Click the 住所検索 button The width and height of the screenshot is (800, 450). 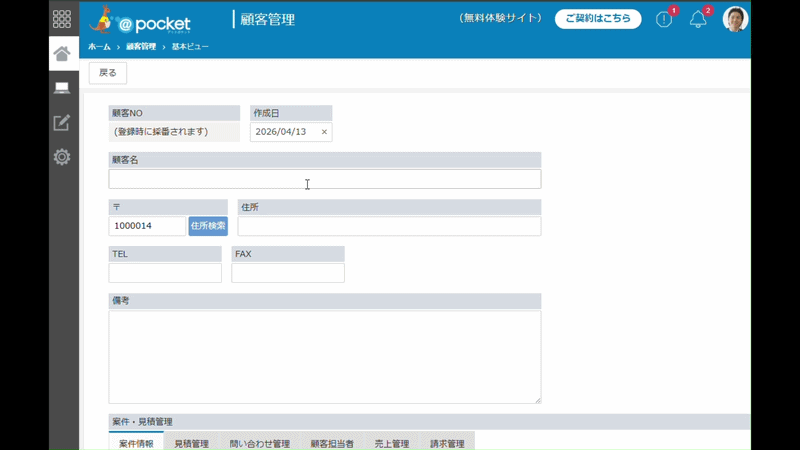[x=208, y=226]
